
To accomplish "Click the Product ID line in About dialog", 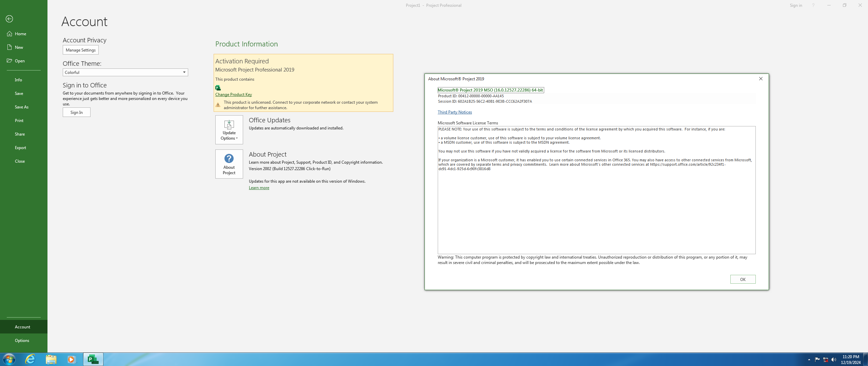I will pos(471,96).
